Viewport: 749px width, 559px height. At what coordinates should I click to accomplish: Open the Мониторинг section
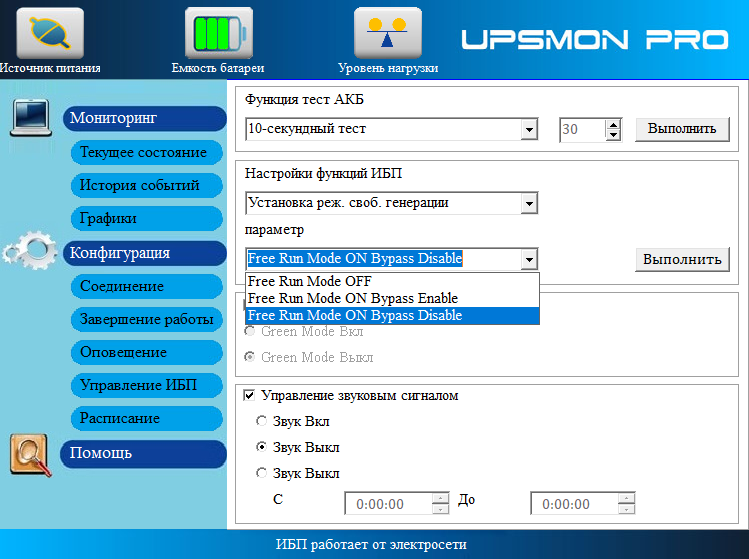point(144,118)
